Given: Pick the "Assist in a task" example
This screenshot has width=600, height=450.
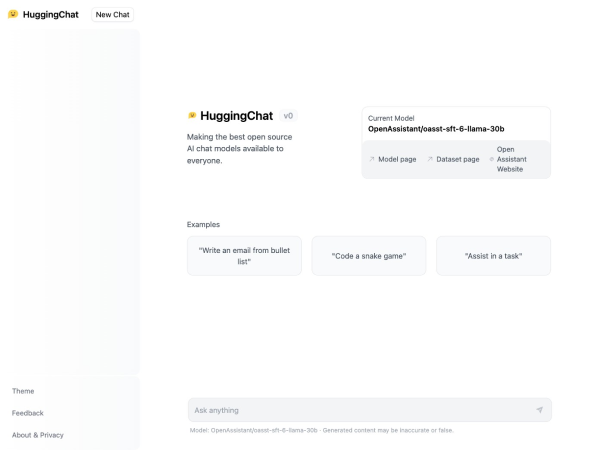Looking at the screenshot, I should 493,256.
